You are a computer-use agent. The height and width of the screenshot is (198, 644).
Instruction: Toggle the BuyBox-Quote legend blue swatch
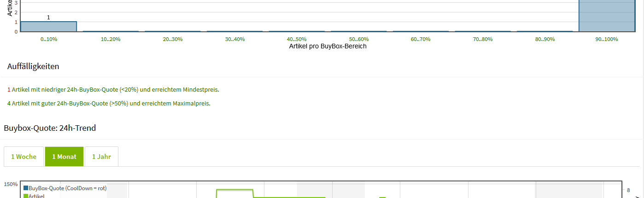(26, 188)
